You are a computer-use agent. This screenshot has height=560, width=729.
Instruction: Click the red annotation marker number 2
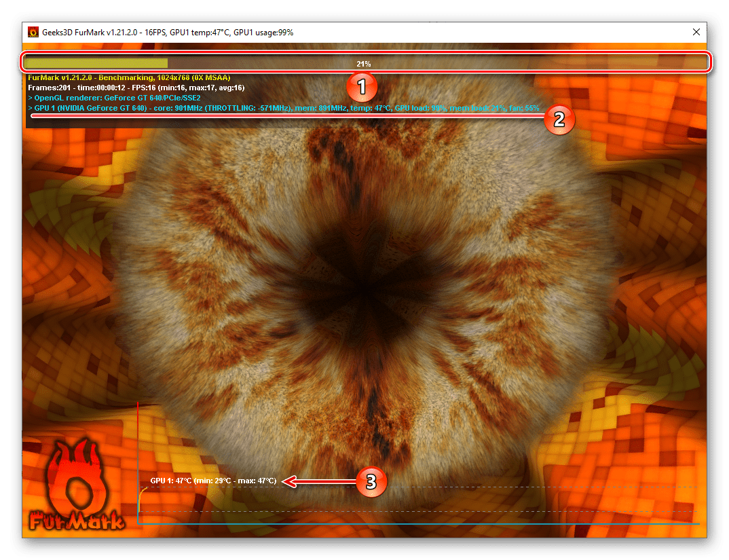559,119
